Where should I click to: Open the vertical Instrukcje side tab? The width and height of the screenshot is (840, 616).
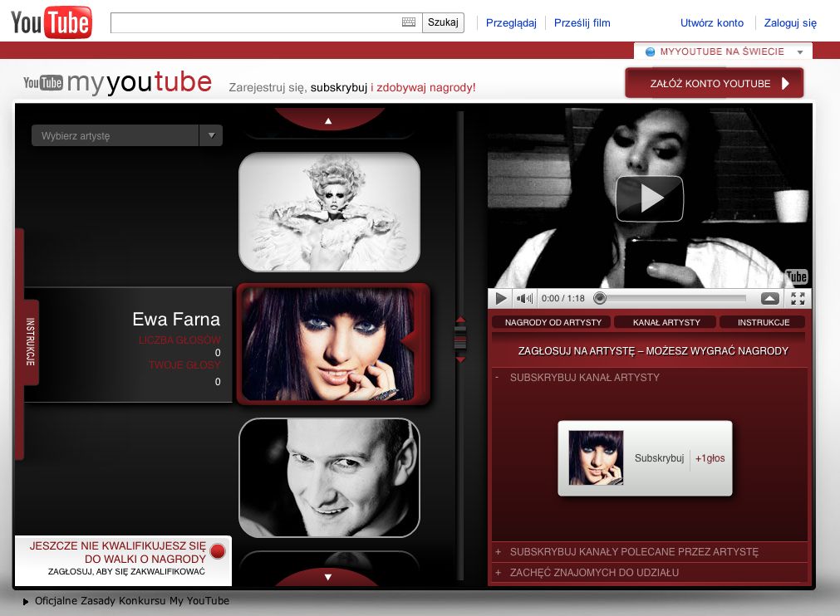click(31, 343)
